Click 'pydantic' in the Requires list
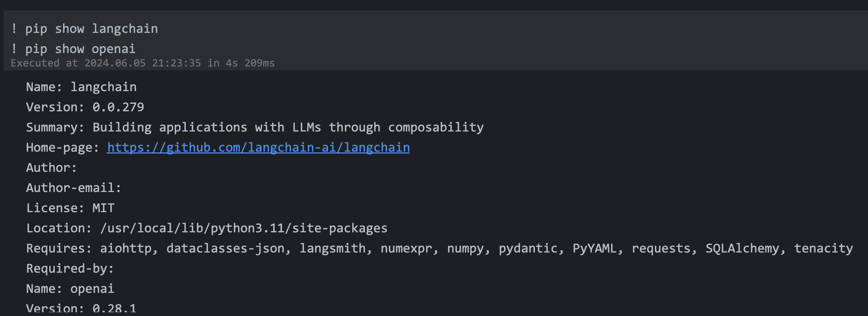The width and height of the screenshot is (868, 316). pos(528,248)
